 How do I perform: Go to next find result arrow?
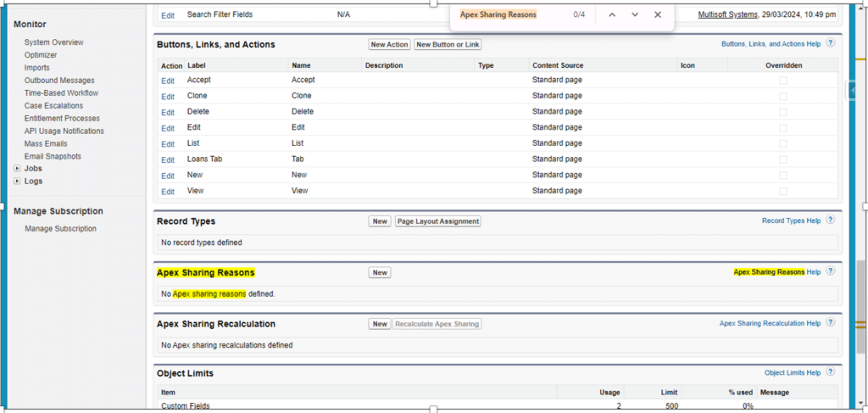tap(635, 15)
